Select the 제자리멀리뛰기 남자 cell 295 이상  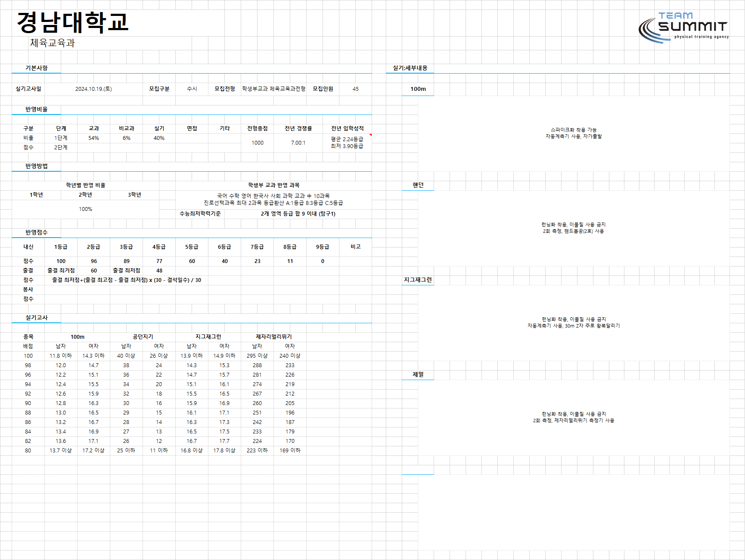[257, 356]
